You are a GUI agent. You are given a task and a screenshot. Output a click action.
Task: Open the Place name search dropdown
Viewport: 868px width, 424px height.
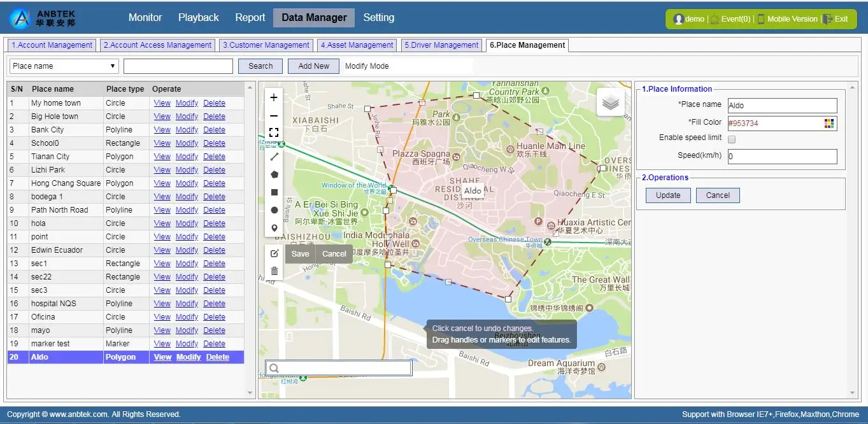(x=64, y=66)
